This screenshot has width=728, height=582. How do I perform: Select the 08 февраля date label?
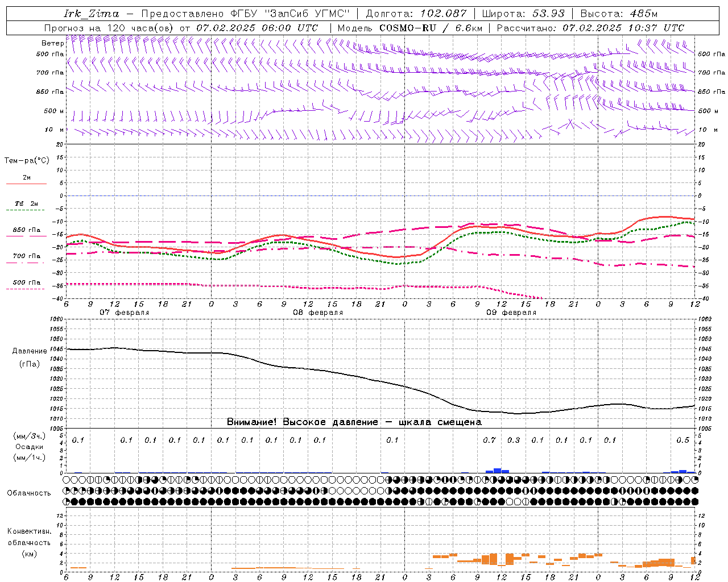point(318,313)
